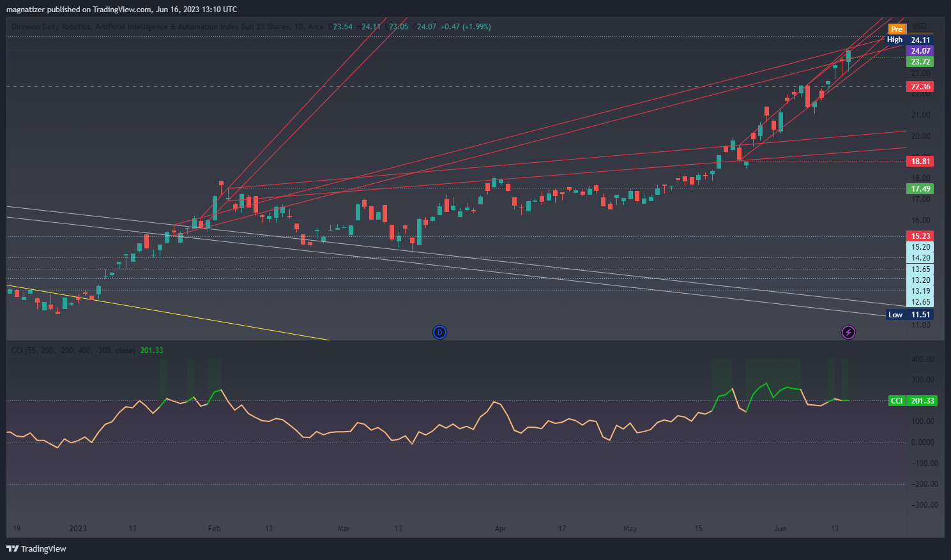Viewport: 951px width, 560px height.
Task: Click the green 17.49 price level label
Action: [920, 189]
